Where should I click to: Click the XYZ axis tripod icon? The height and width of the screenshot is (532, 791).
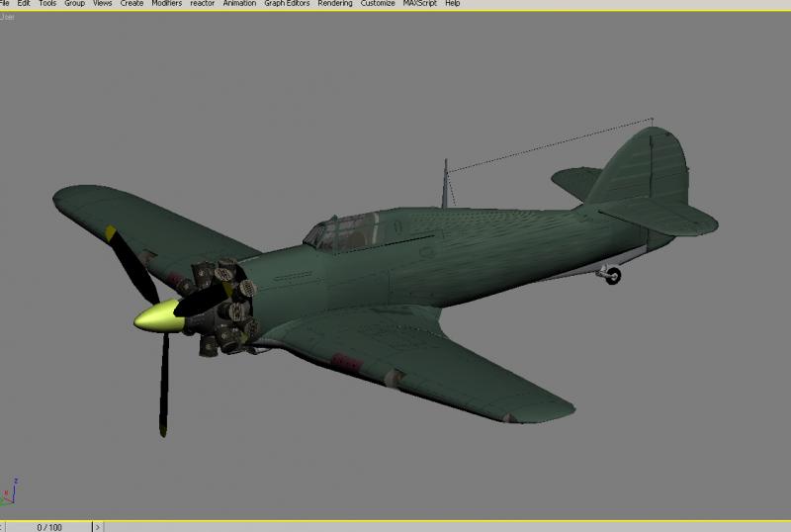coord(9,492)
